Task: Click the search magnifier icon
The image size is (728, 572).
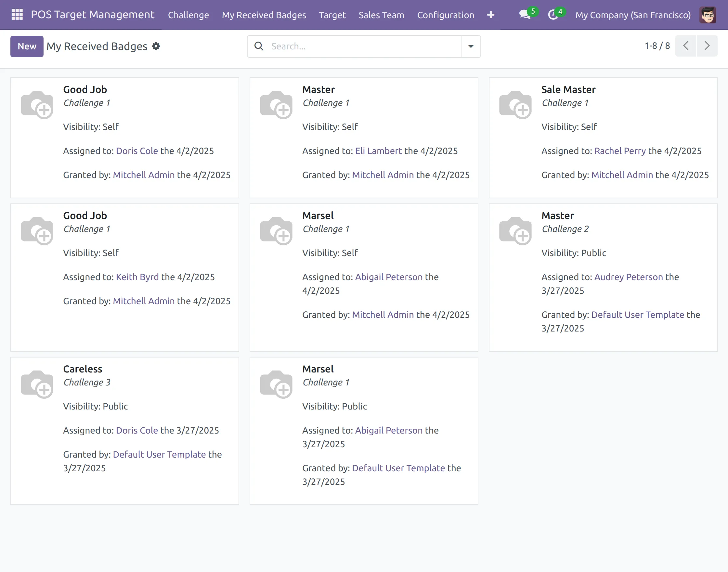Action: point(258,46)
